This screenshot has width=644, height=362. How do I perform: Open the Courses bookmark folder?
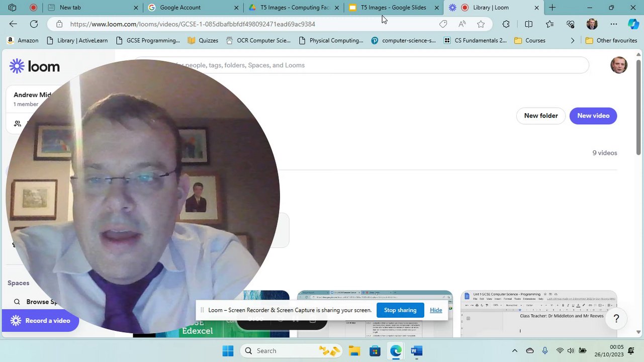pos(530,40)
